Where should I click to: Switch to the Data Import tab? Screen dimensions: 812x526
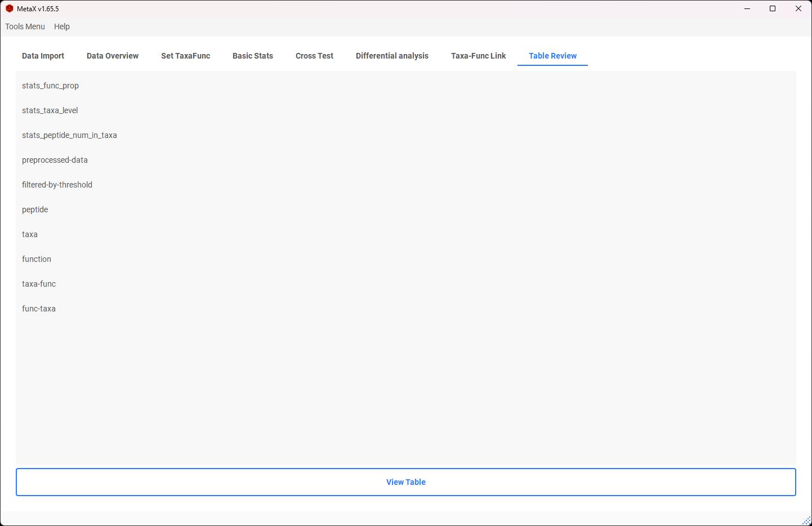(x=43, y=56)
